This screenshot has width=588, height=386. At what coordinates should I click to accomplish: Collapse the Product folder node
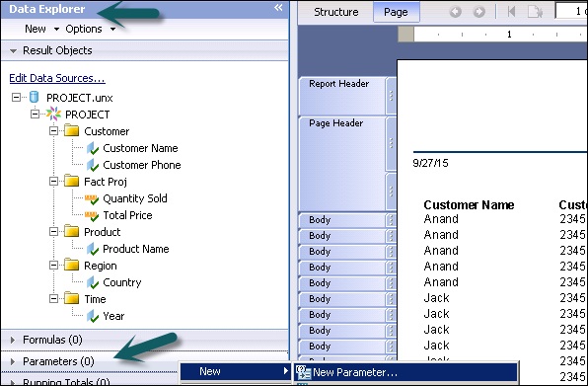click(53, 231)
